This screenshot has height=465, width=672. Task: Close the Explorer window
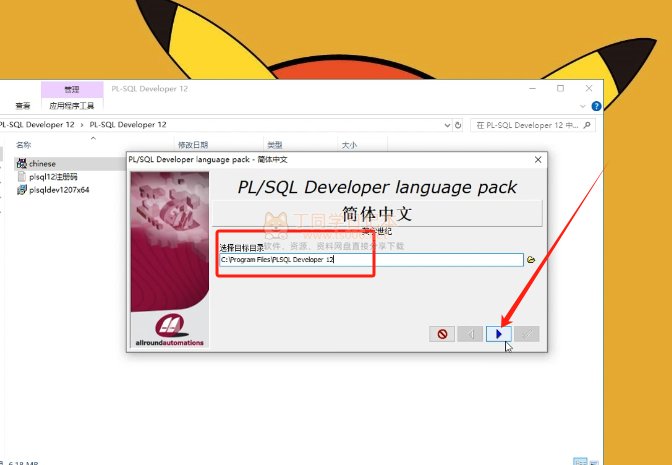[x=588, y=89]
